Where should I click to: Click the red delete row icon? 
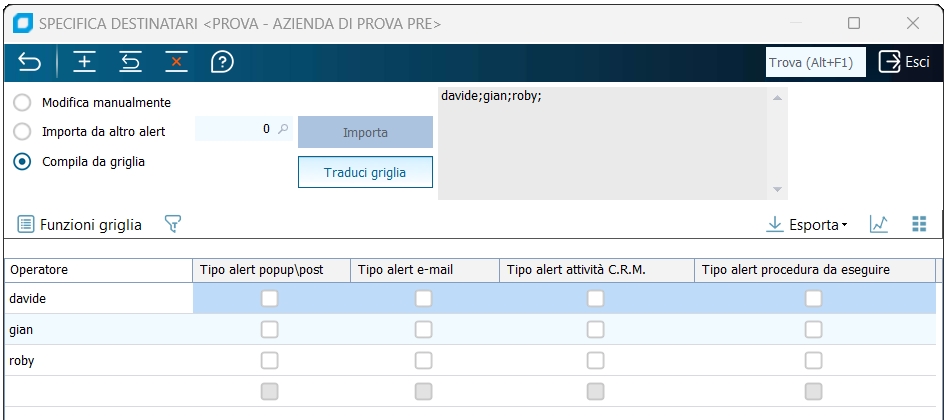coord(177,62)
